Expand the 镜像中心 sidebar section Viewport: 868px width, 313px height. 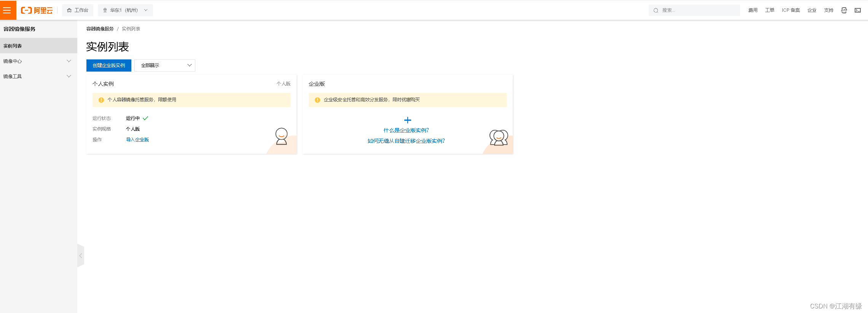click(x=38, y=61)
